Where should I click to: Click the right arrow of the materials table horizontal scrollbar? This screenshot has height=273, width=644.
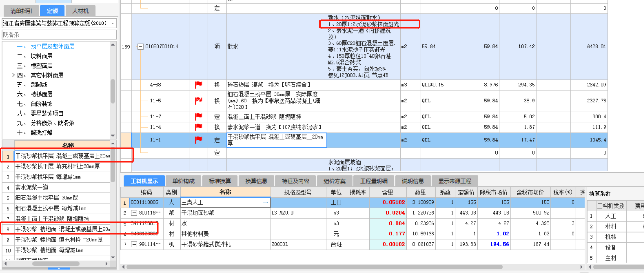pyautogui.click(x=581, y=267)
